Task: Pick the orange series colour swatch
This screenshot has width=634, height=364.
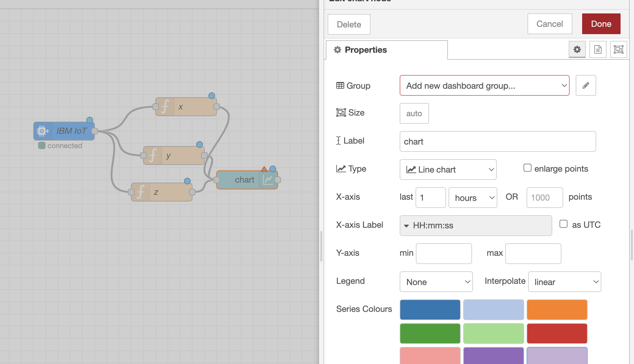Action: tap(557, 309)
